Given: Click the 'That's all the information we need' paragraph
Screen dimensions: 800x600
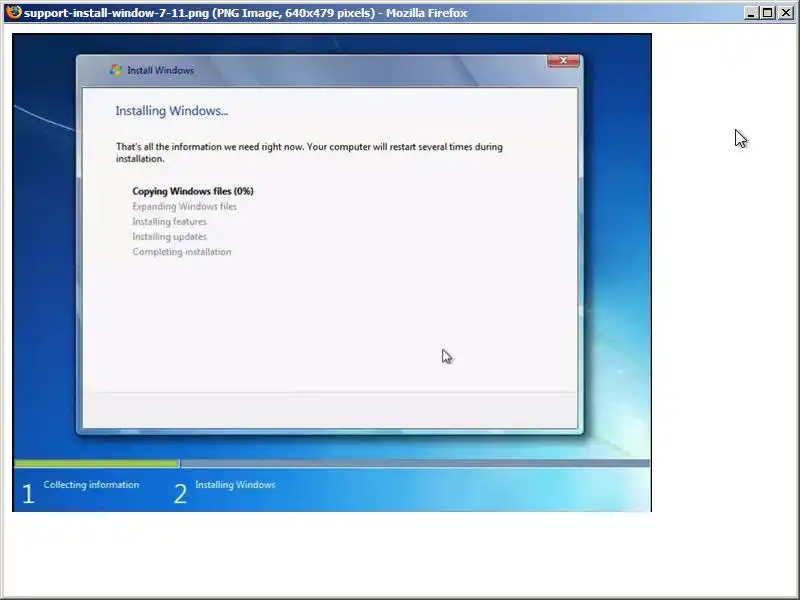Looking at the screenshot, I should click(309, 153).
